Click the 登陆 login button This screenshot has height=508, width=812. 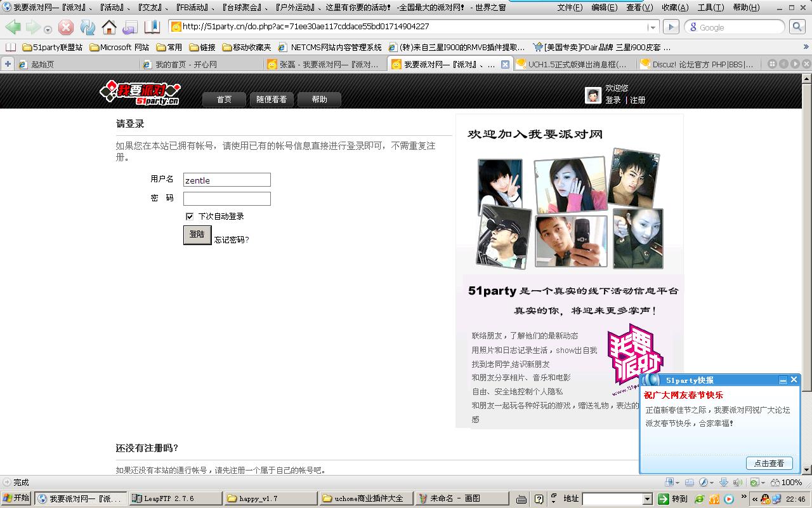(x=197, y=235)
